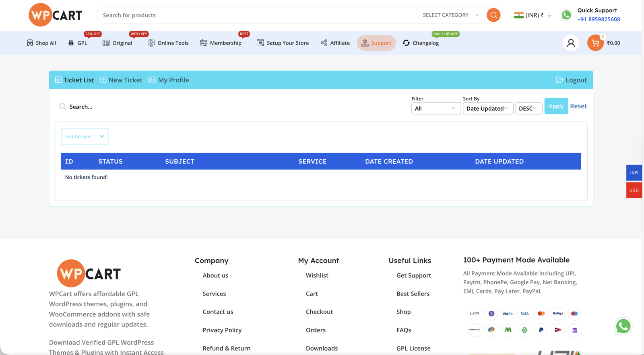Click the orange search magnifier button
Viewport: 644px width, 355px height.
point(493,15)
